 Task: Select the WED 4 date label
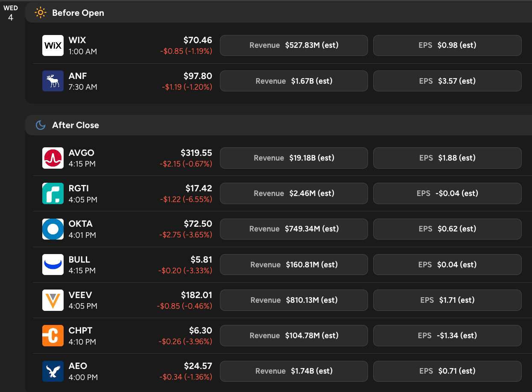point(11,13)
